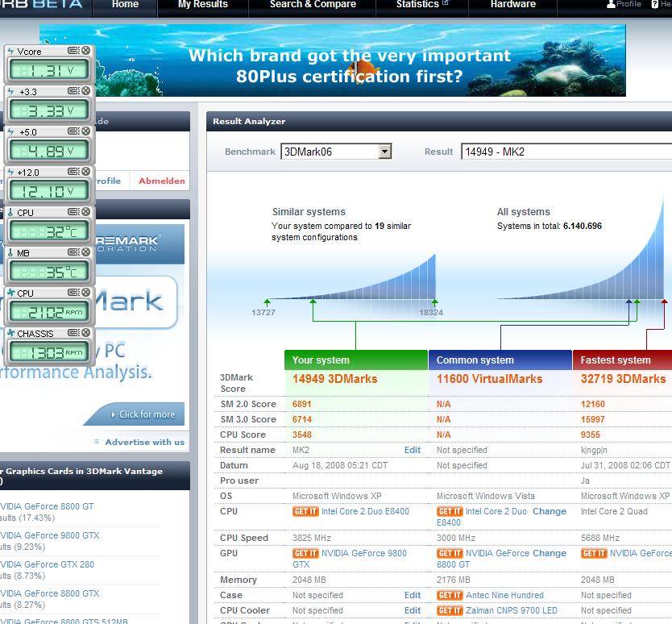Close the +3.3 voltage widget

86,91
